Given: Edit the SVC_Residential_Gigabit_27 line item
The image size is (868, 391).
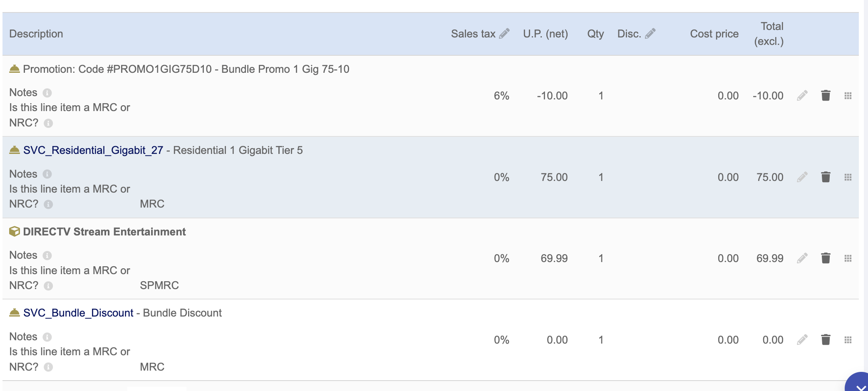Looking at the screenshot, I should coord(802,177).
